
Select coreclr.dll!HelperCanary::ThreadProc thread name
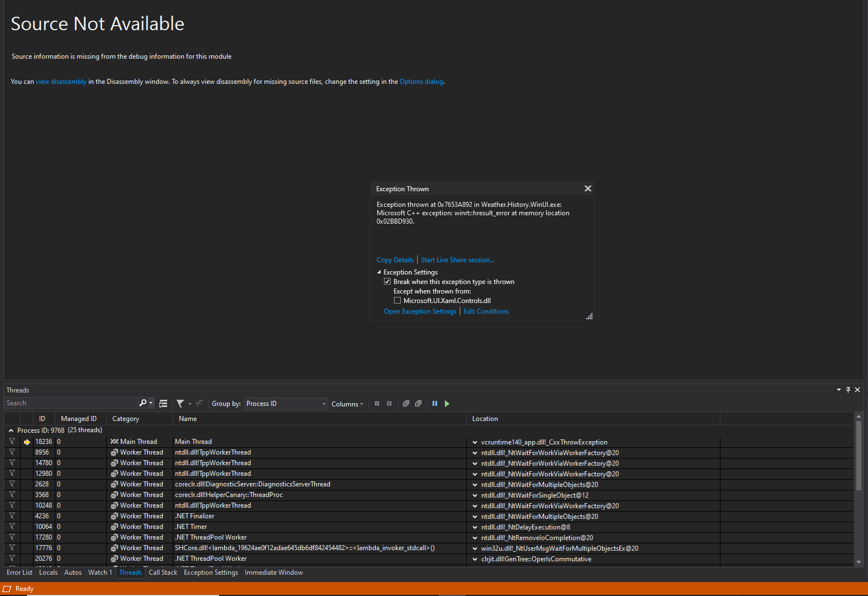(229, 495)
